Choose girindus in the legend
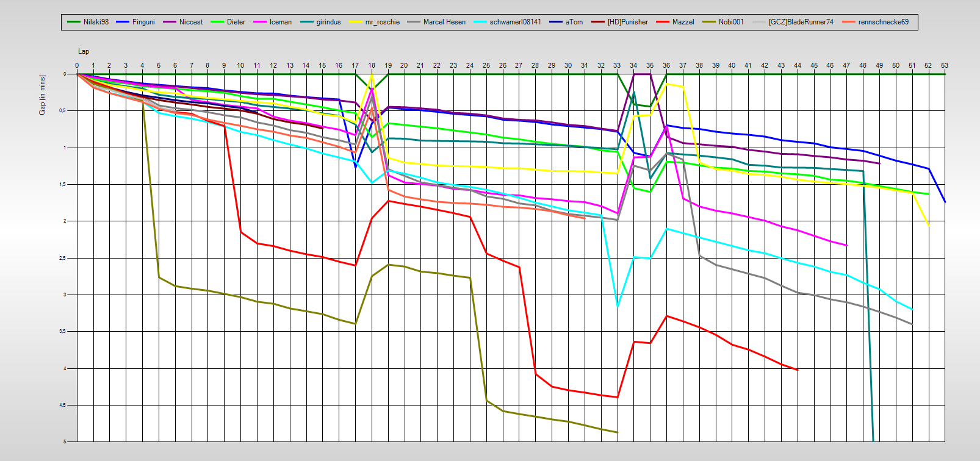 (328, 22)
